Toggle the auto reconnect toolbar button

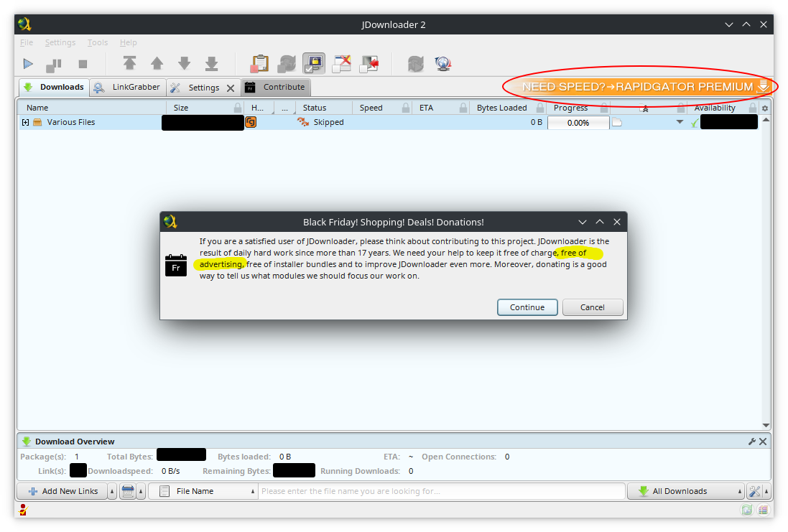(x=287, y=64)
